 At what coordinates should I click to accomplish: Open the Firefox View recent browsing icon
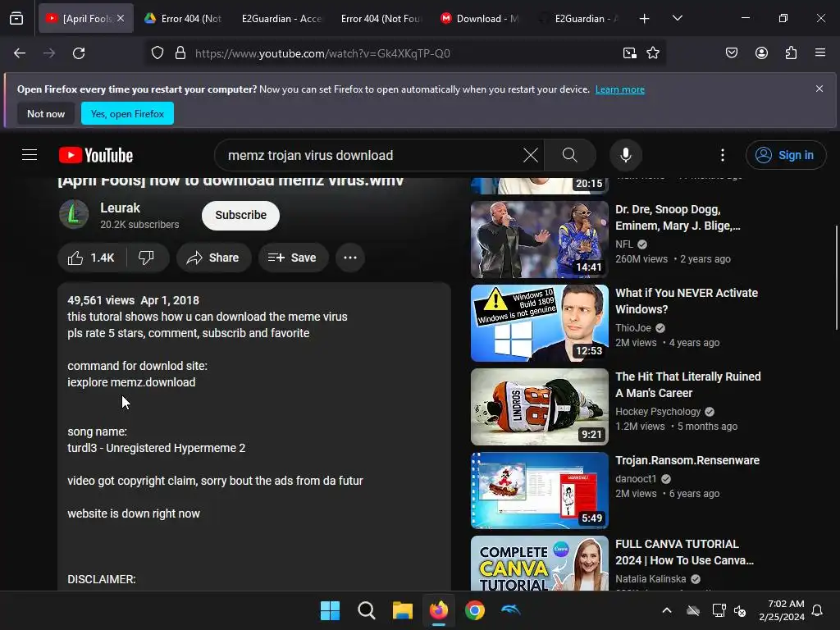pyautogui.click(x=16, y=18)
